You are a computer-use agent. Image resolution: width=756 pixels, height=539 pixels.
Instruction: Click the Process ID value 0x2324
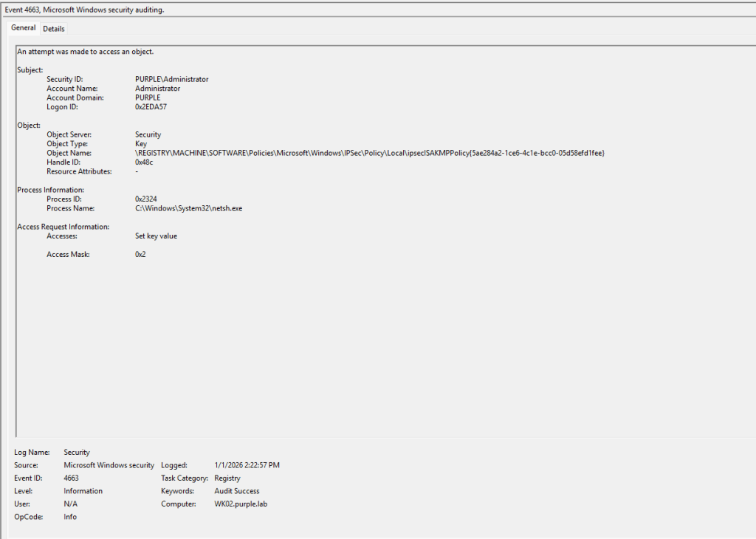[148, 199]
